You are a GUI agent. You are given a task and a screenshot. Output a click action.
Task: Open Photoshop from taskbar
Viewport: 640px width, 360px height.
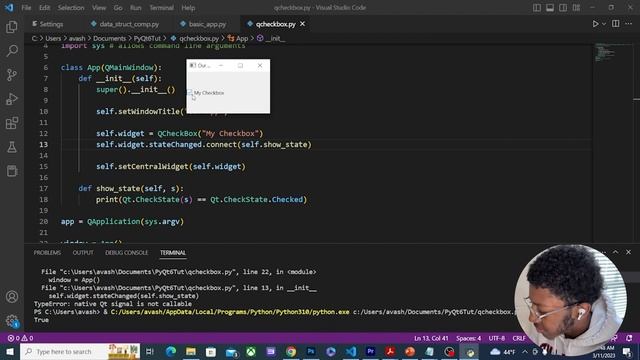point(311,351)
